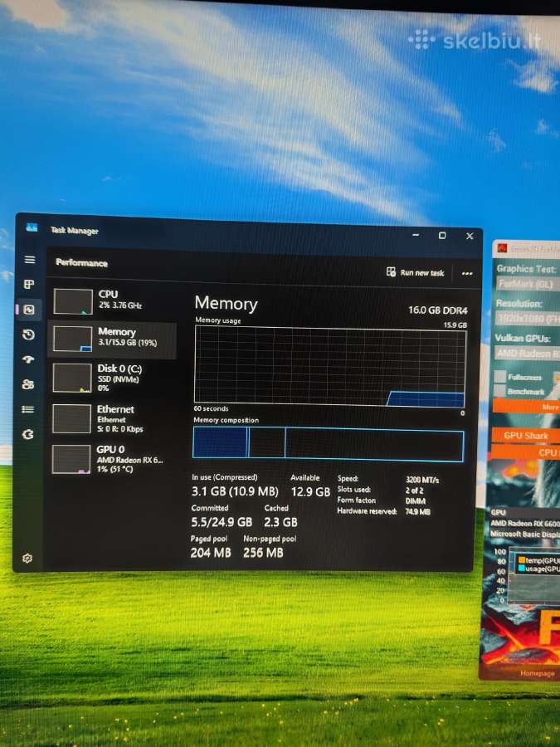Click the '3.1 GB (10.9 MB)' in-use value
560x747 pixels.
235,491
